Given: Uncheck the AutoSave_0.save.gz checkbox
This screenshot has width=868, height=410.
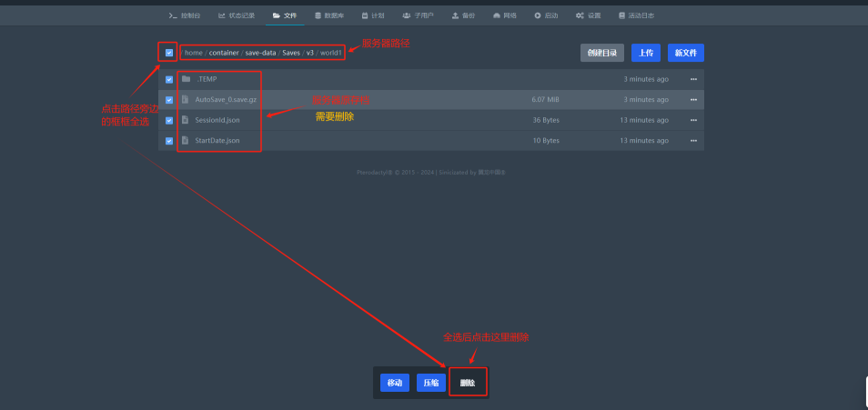Looking at the screenshot, I should click(x=169, y=100).
